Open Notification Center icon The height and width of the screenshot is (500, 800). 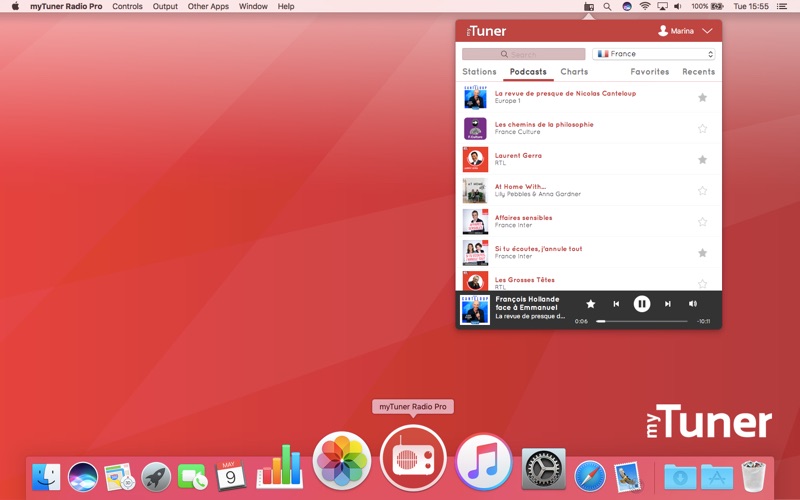coord(782,7)
